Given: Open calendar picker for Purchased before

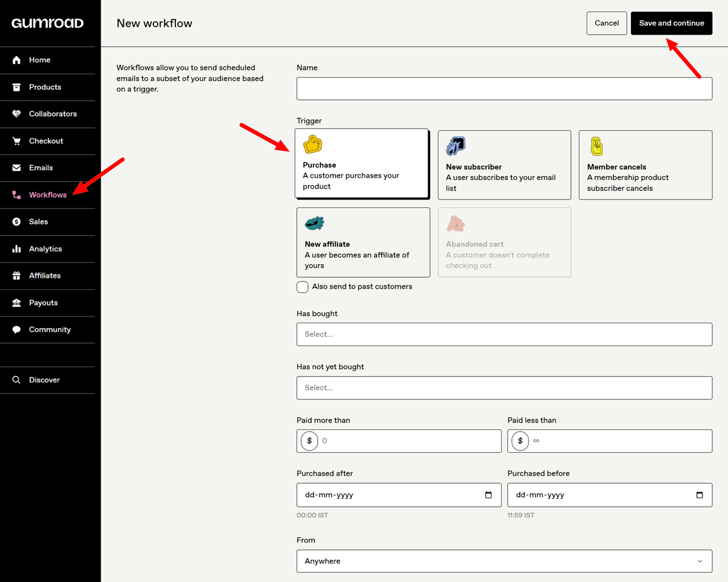Looking at the screenshot, I should point(699,495).
